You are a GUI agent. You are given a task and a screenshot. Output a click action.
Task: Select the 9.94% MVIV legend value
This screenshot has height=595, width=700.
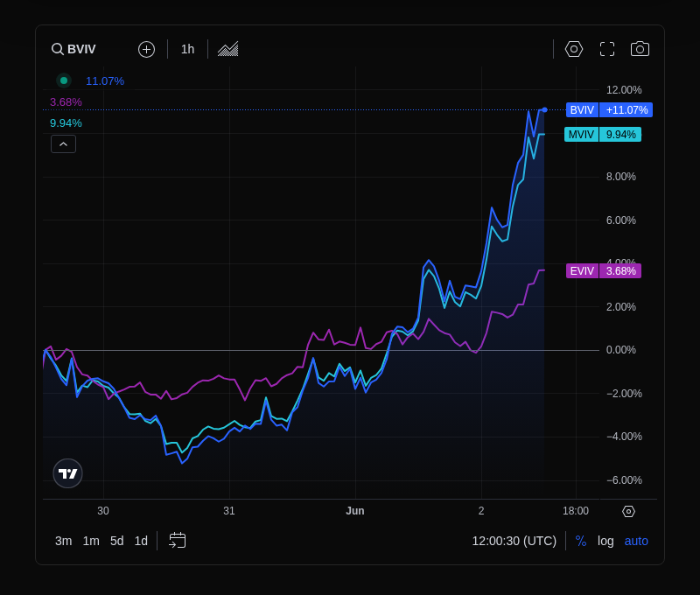(x=66, y=123)
